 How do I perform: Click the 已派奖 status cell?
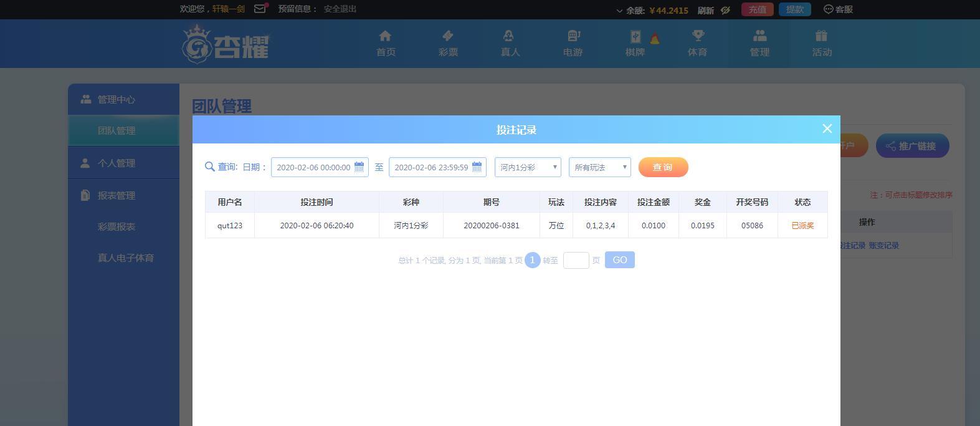pos(802,225)
